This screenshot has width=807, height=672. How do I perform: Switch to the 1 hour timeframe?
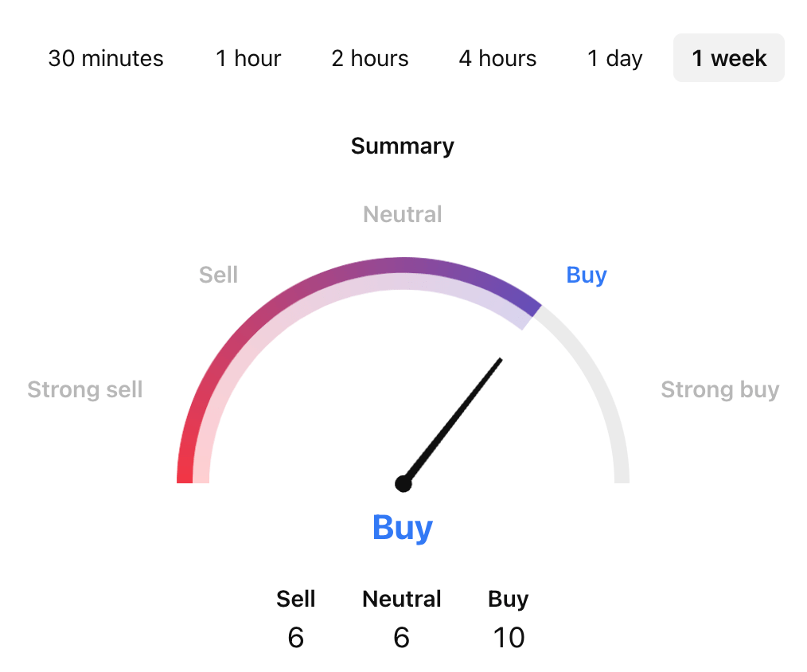248,58
